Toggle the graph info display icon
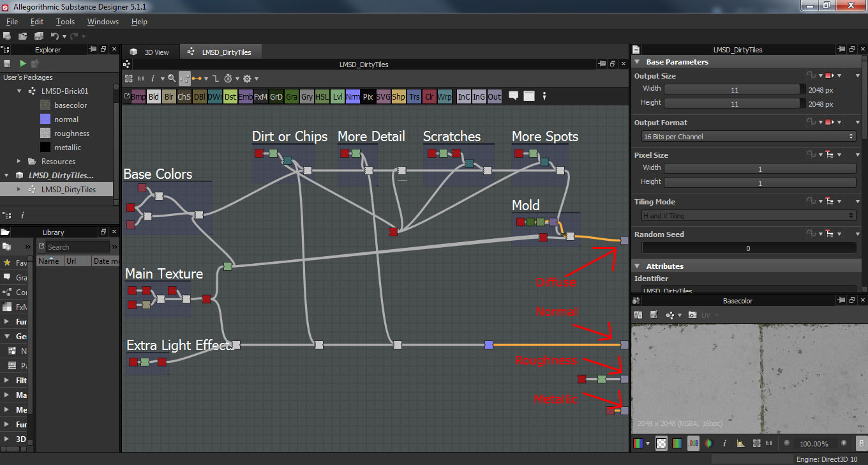This screenshot has width=868, height=465. (153, 79)
